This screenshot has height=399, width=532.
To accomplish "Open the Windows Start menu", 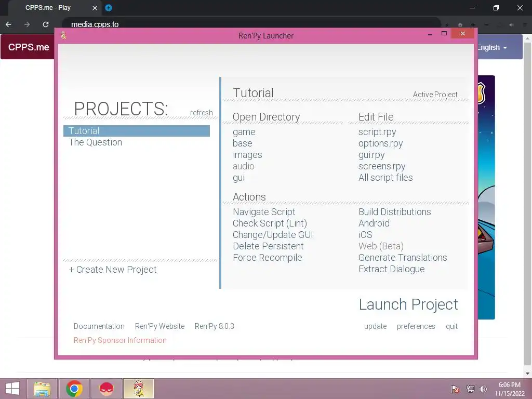I will point(12,389).
